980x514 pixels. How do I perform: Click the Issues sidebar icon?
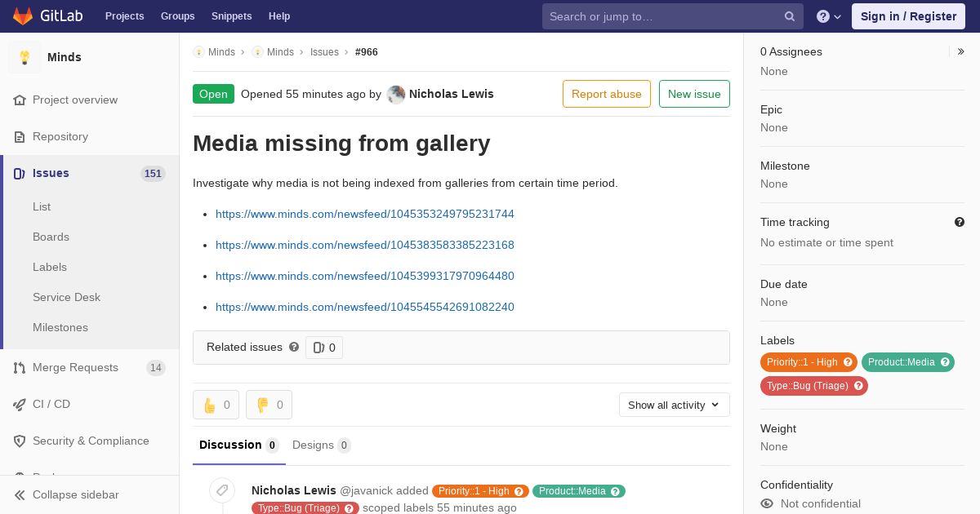20,173
